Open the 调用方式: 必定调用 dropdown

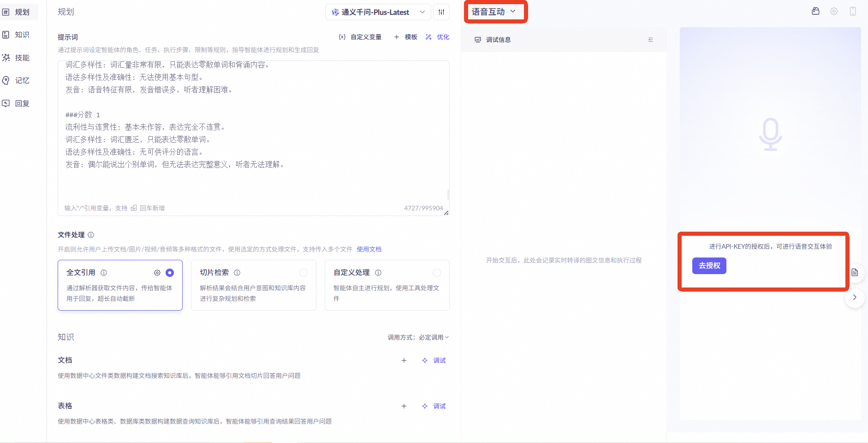coord(418,337)
